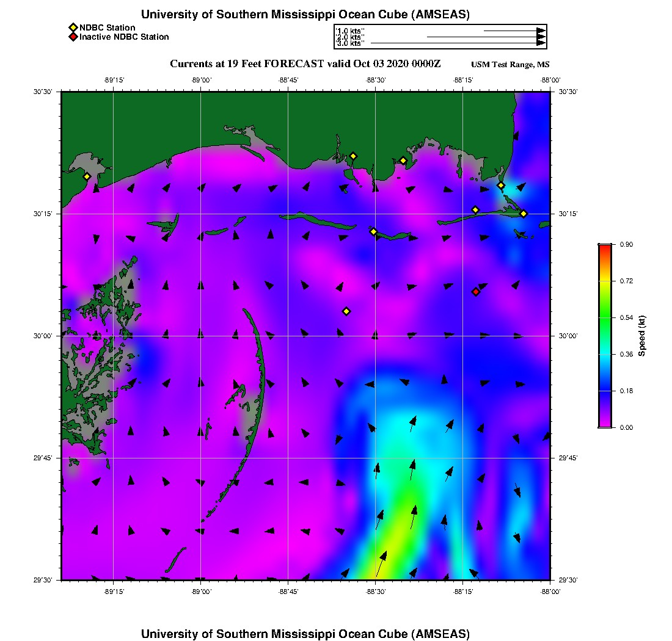
Task: Click the 2.0 kts reference arrow in the scale box
Action: (x=486, y=37)
